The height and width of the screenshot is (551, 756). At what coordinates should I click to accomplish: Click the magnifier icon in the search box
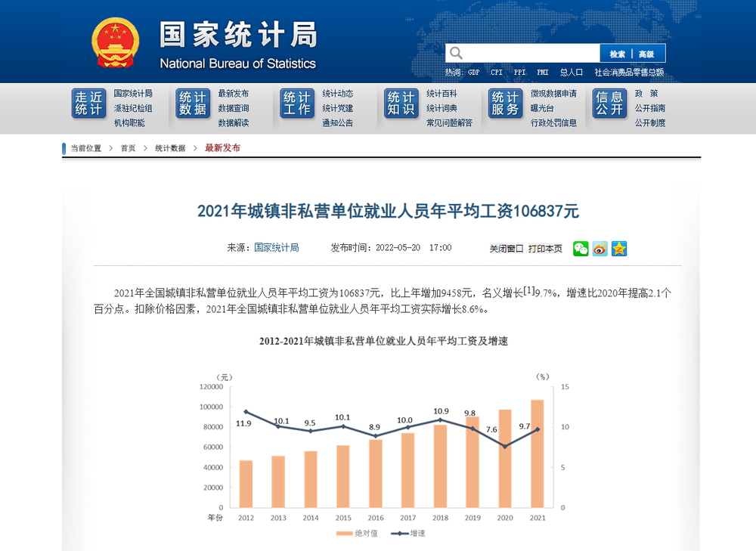coord(455,53)
